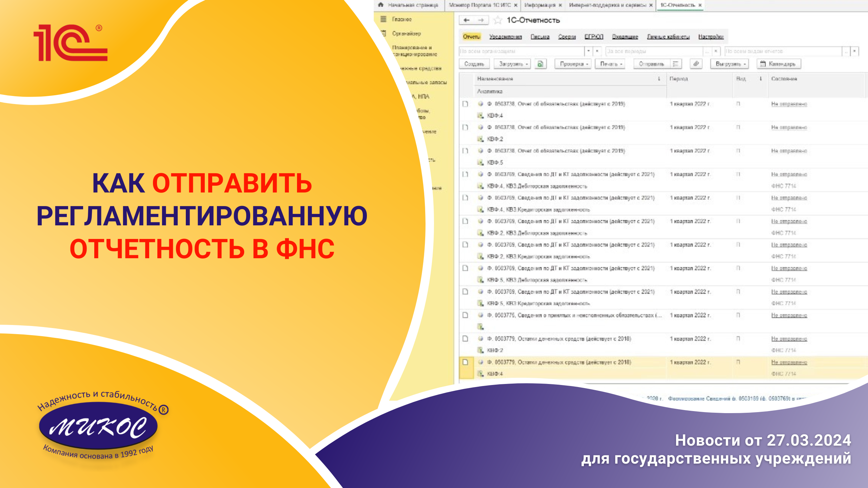Viewport: 868px width, 488px height.
Task: Add 1С-Отчетность to favorites with star
Action: point(497,20)
